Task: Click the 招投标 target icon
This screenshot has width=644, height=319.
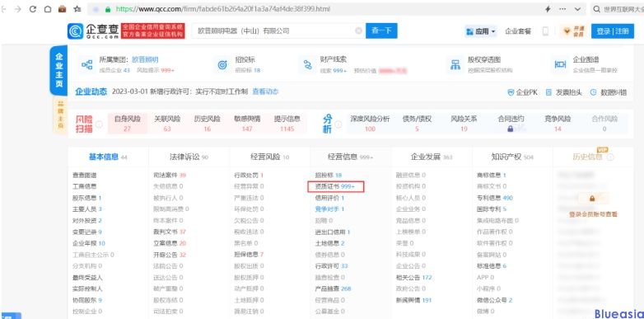Action: pos(222,64)
